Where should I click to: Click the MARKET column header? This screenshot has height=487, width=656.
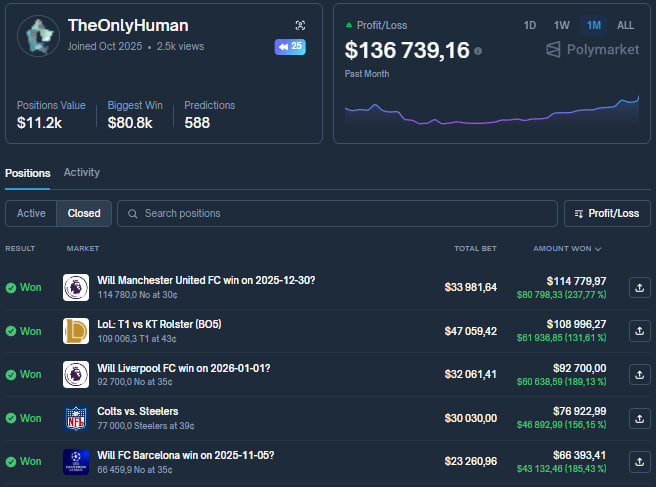[83, 249]
